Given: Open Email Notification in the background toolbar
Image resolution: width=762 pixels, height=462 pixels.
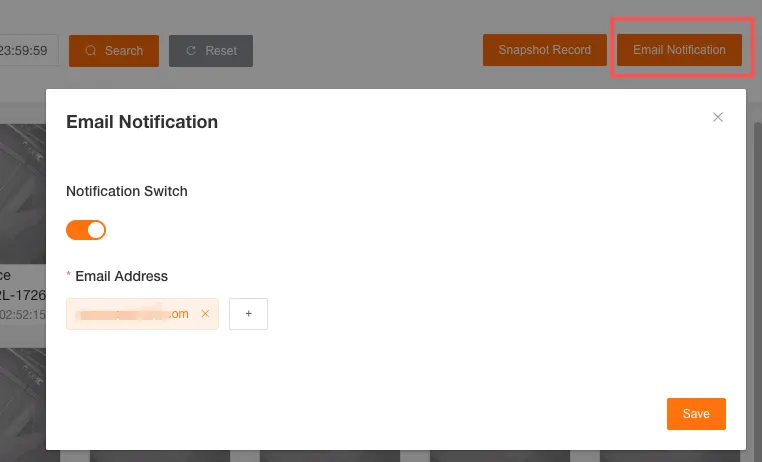Looking at the screenshot, I should tap(679, 50).
